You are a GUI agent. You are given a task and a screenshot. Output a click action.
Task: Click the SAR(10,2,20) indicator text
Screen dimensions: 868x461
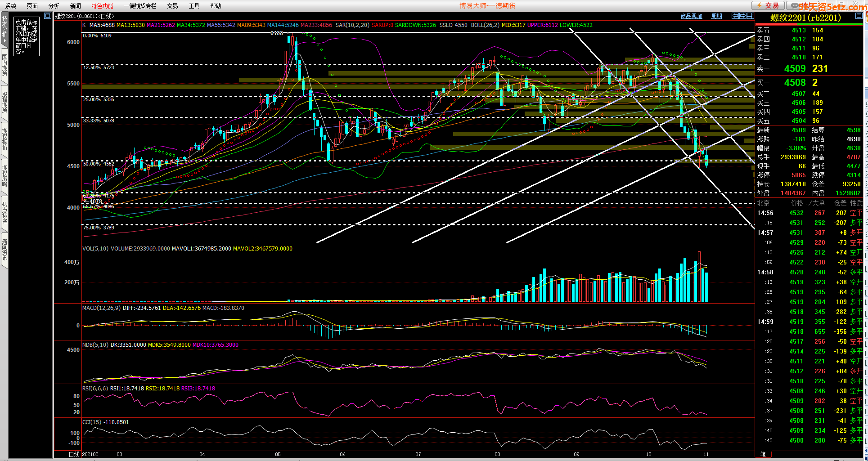pos(352,25)
